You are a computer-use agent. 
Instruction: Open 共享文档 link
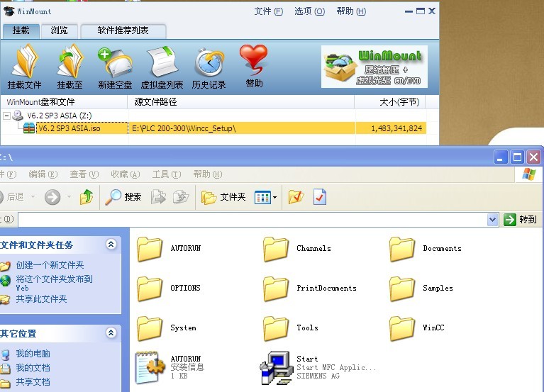click(x=33, y=382)
